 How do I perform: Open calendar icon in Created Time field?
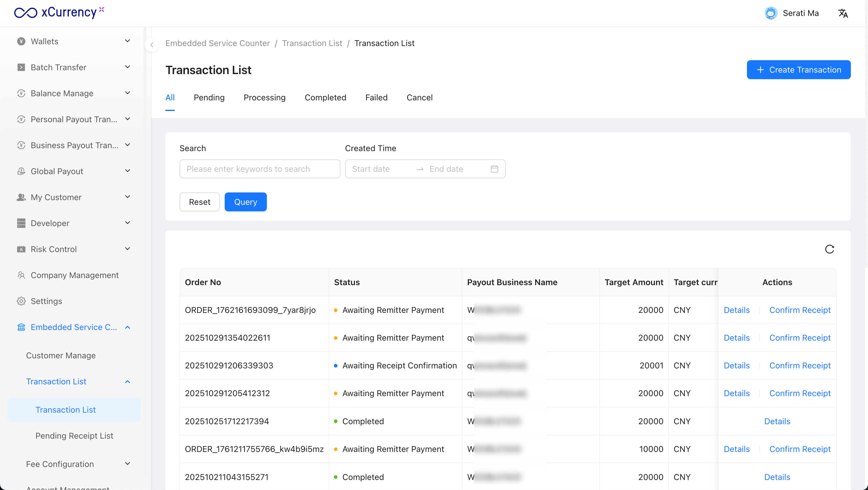point(494,169)
